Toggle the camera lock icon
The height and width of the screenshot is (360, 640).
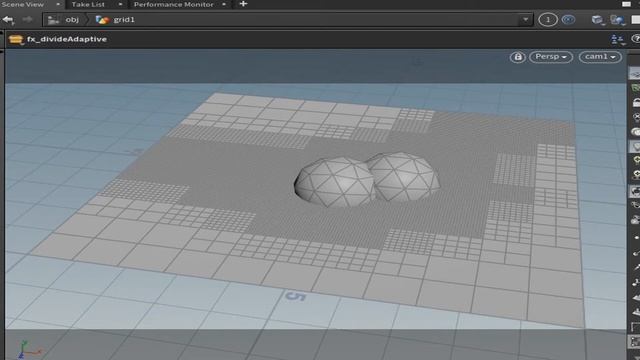tap(518, 57)
